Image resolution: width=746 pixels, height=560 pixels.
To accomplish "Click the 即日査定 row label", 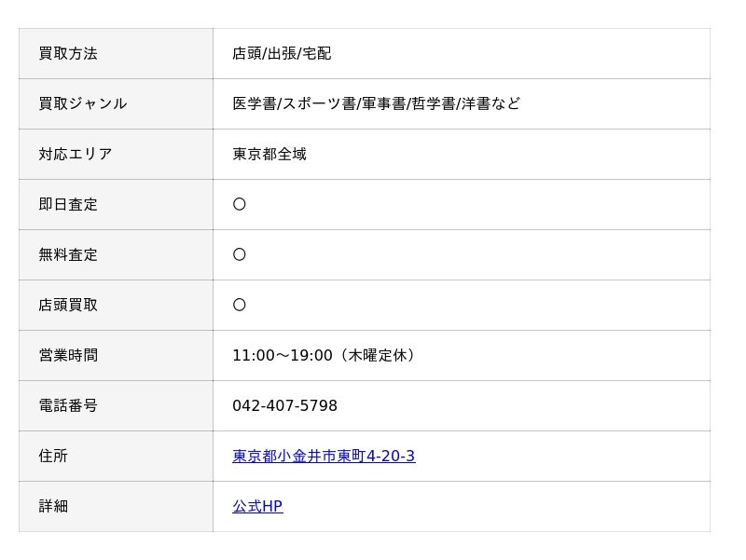I will [68, 205].
